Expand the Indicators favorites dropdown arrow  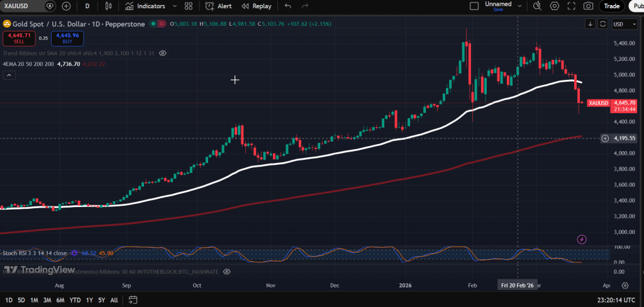(x=174, y=6)
